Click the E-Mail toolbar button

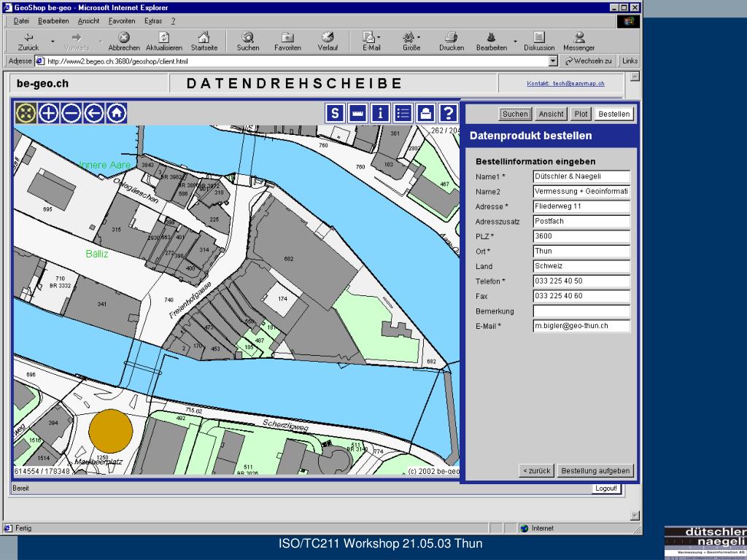[371, 42]
